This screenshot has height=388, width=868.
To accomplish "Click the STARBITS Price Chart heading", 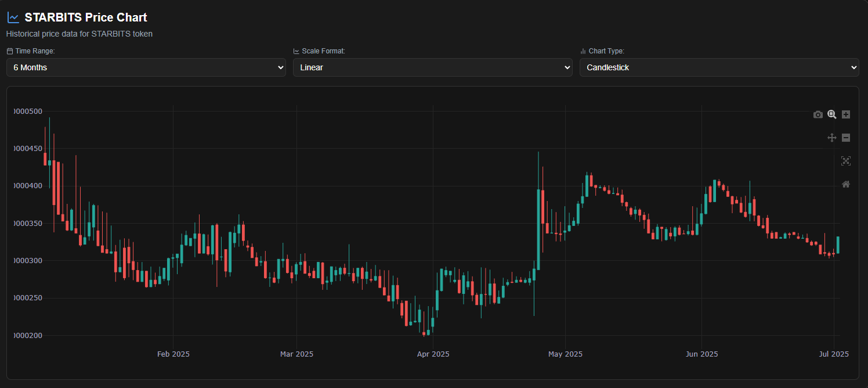I will click(86, 17).
